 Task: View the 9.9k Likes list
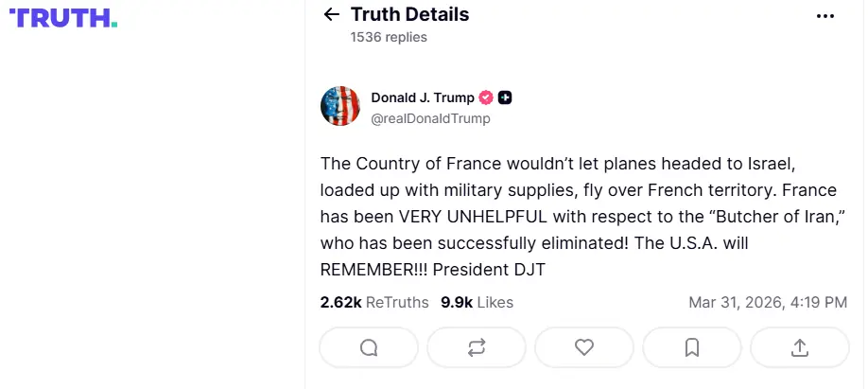click(477, 302)
